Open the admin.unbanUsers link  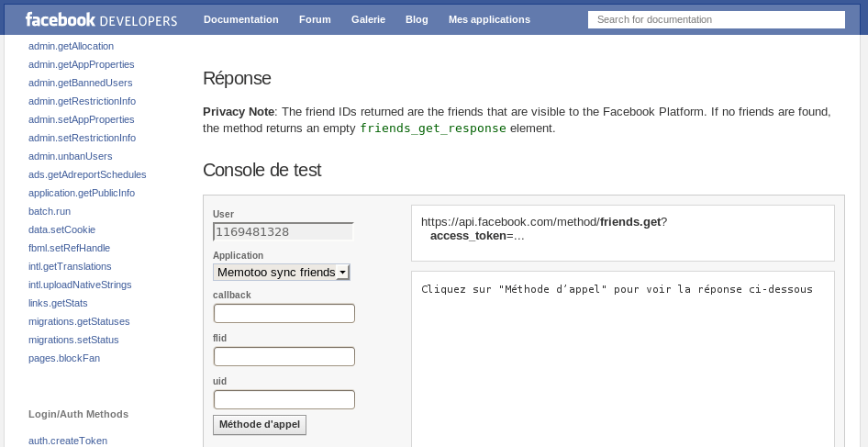pos(71,156)
